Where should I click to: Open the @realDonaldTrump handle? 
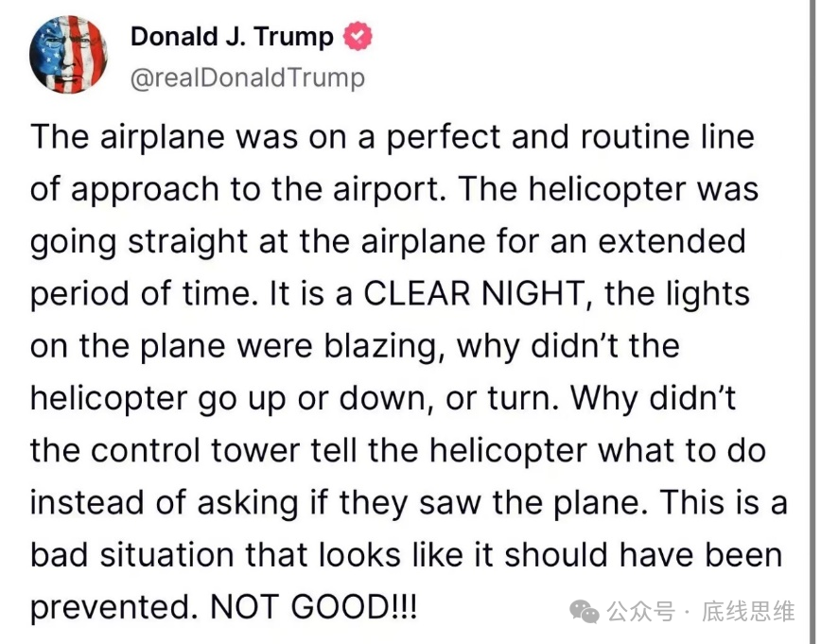(x=247, y=78)
